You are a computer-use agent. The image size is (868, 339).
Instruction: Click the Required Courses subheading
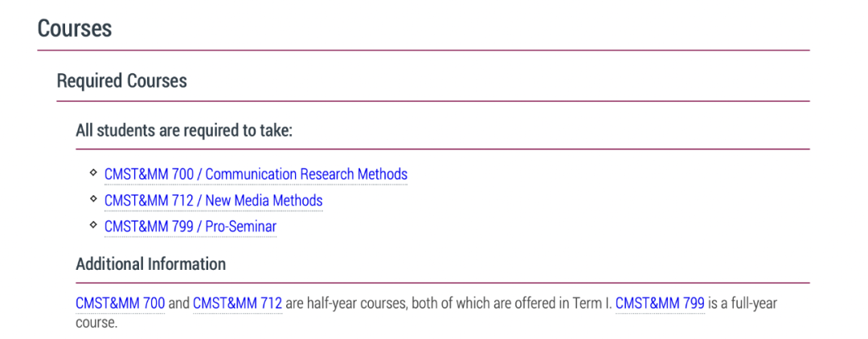(x=122, y=81)
